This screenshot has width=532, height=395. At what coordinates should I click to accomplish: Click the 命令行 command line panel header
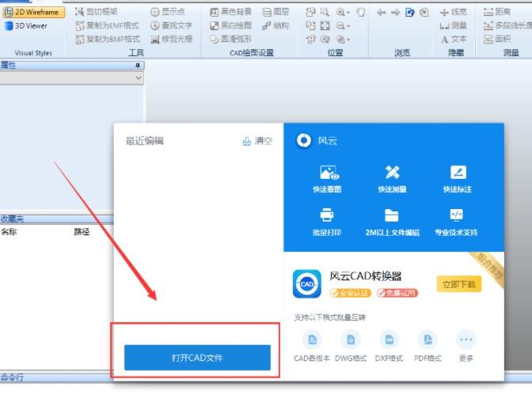click(x=57, y=378)
